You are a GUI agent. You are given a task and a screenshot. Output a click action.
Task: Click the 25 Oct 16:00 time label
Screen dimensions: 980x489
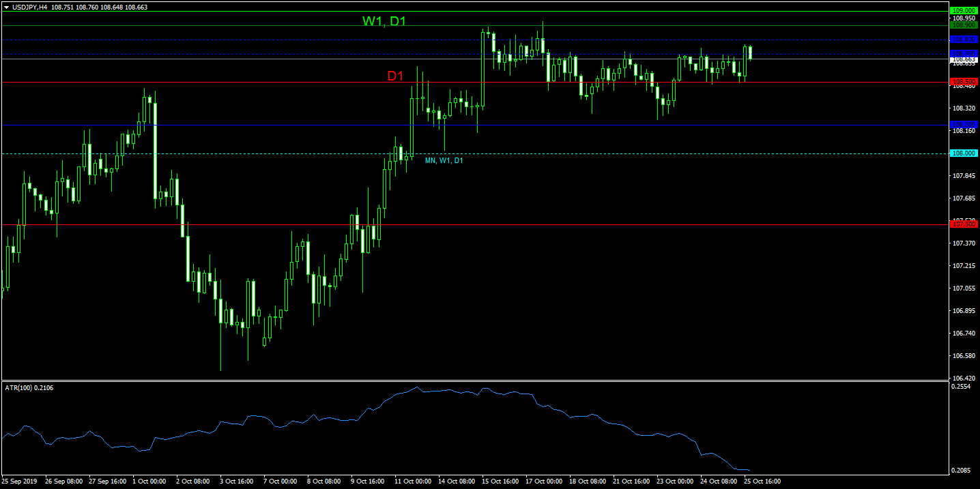(x=762, y=481)
